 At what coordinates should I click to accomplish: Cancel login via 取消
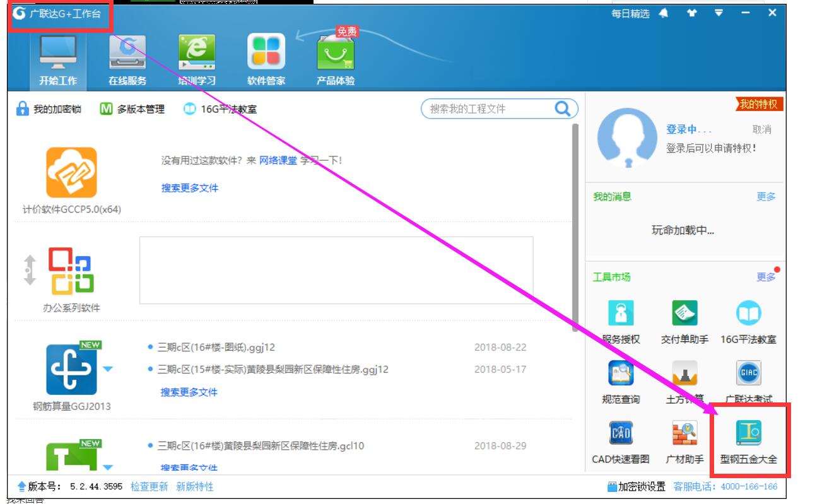tap(761, 129)
